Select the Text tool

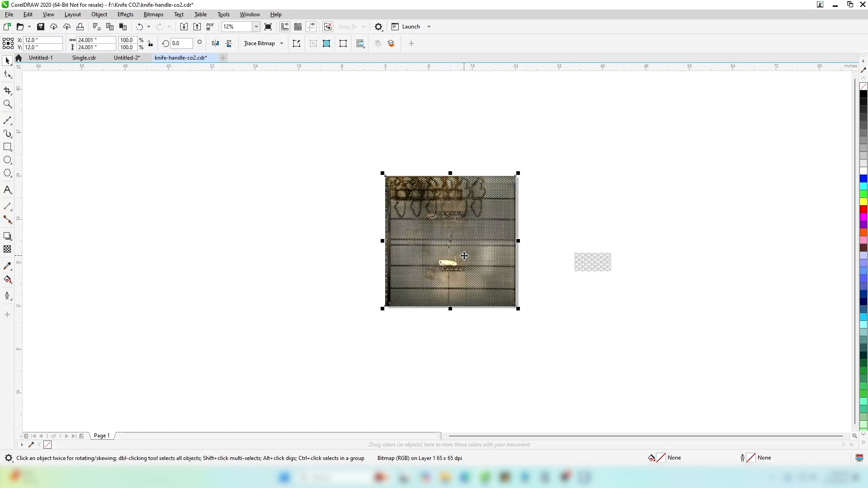(x=8, y=190)
